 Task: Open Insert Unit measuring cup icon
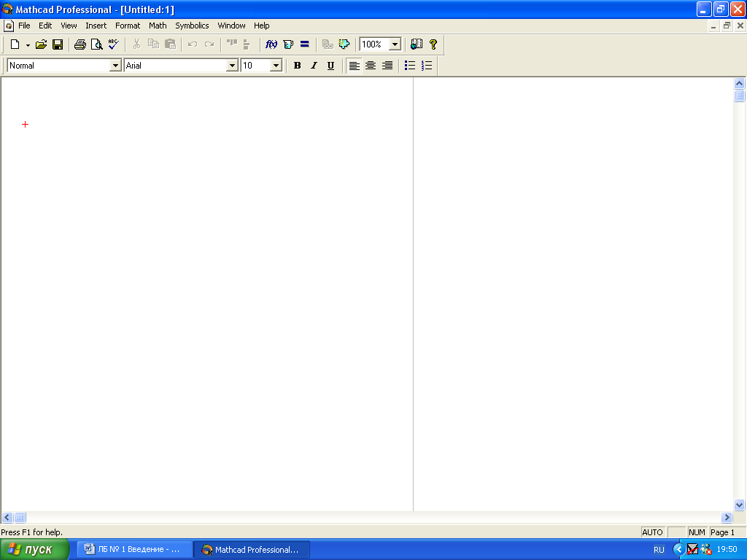pos(288,44)
